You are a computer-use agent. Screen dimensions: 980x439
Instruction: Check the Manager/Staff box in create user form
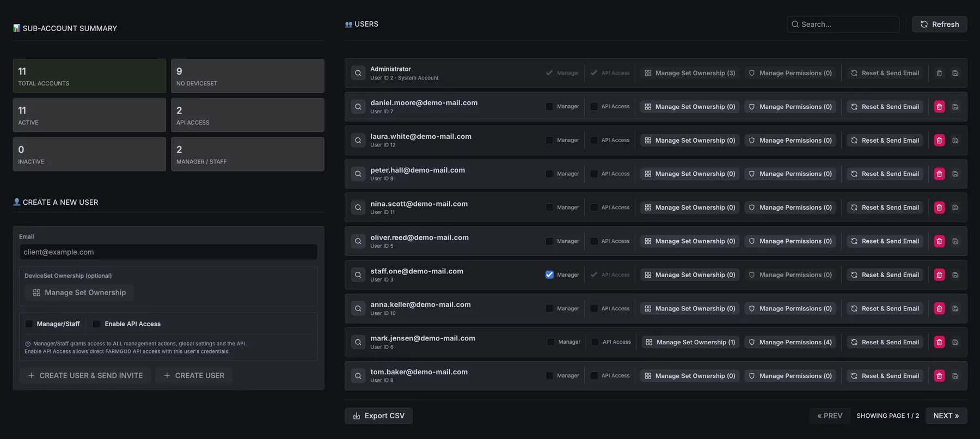click(29, 324)
